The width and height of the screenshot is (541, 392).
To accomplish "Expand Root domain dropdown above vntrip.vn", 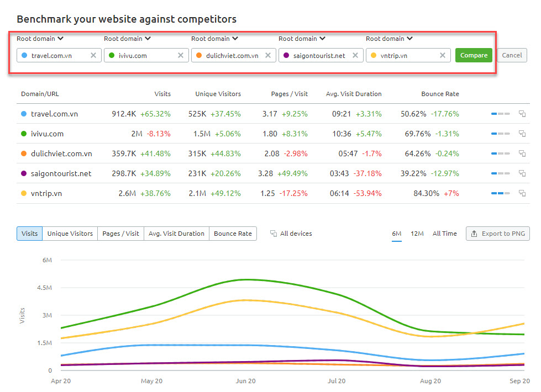I will (390, 39).
